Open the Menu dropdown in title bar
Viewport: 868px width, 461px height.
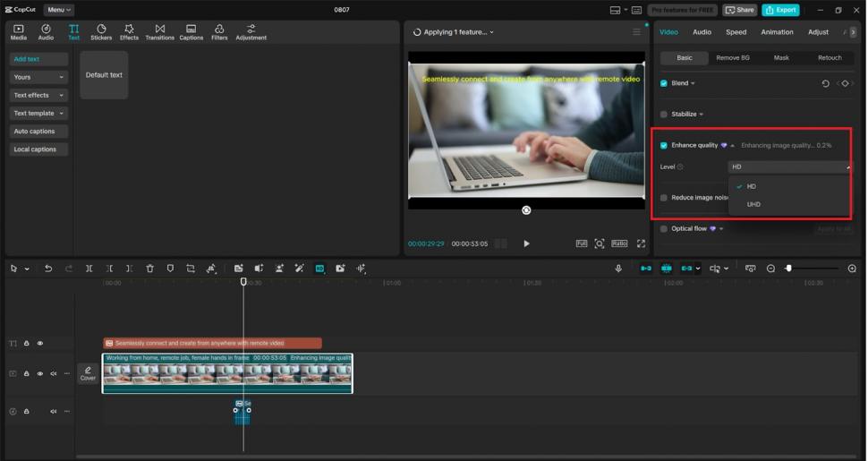pyautogui.click(x=59, y=10)
